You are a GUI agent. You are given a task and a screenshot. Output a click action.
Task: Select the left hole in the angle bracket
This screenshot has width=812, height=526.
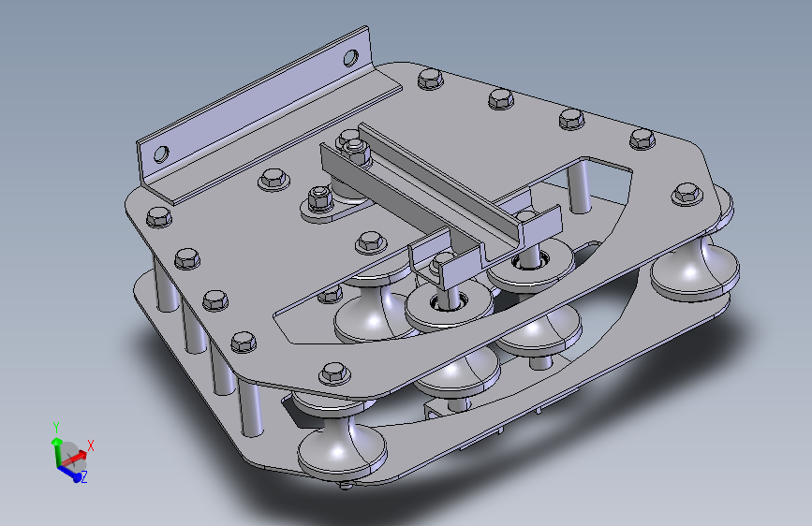click(x=162, y=153)
